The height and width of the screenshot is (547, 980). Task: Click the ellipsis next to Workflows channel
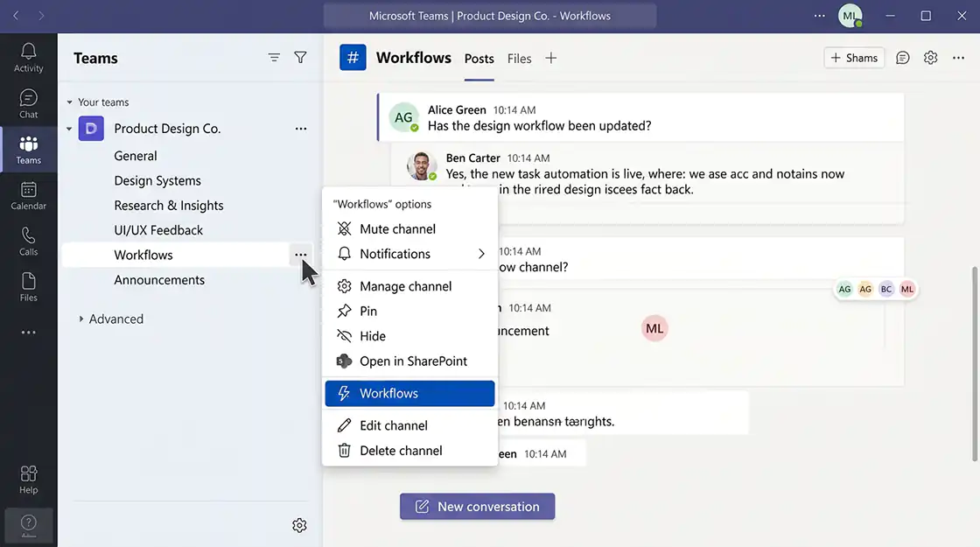click(x=301, y=255)
